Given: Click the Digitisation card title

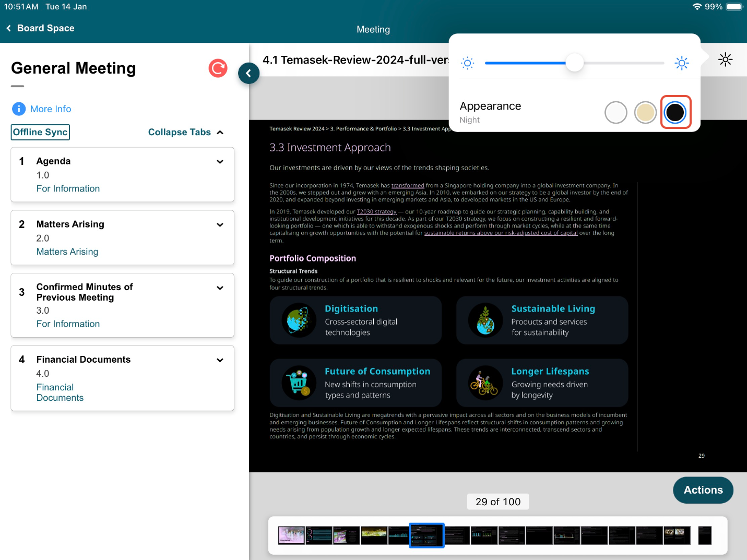Looking at the screenshot, I should (351, 308).
